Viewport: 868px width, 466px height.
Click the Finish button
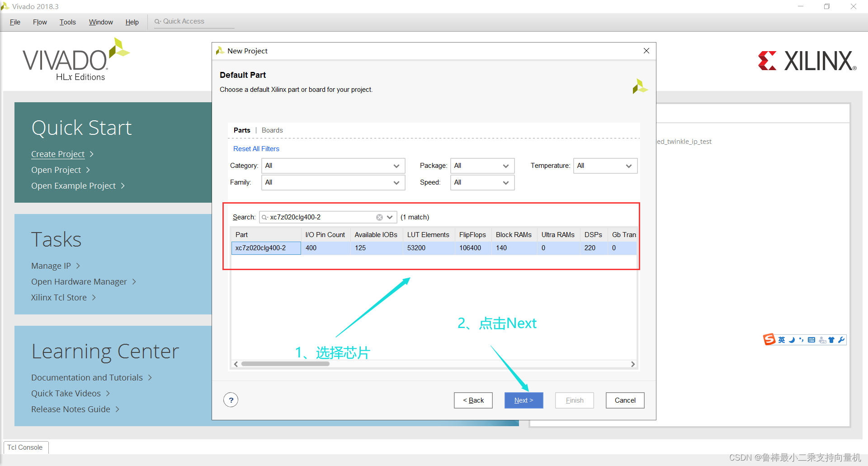coord(574,400)
